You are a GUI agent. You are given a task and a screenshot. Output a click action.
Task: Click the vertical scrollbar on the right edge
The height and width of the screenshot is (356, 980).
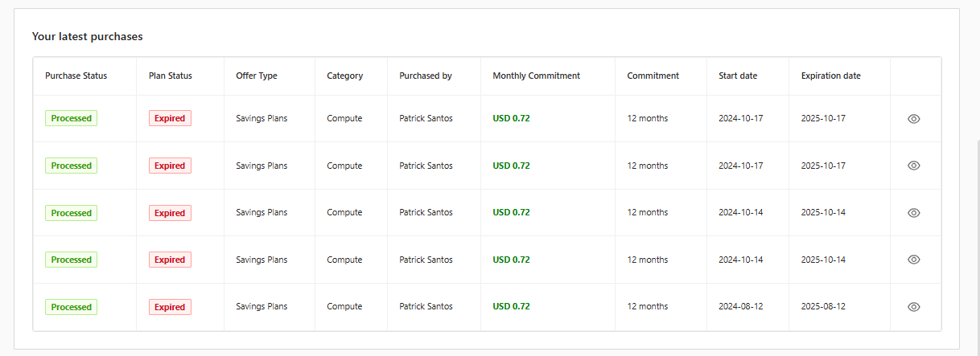pos(976,241)
